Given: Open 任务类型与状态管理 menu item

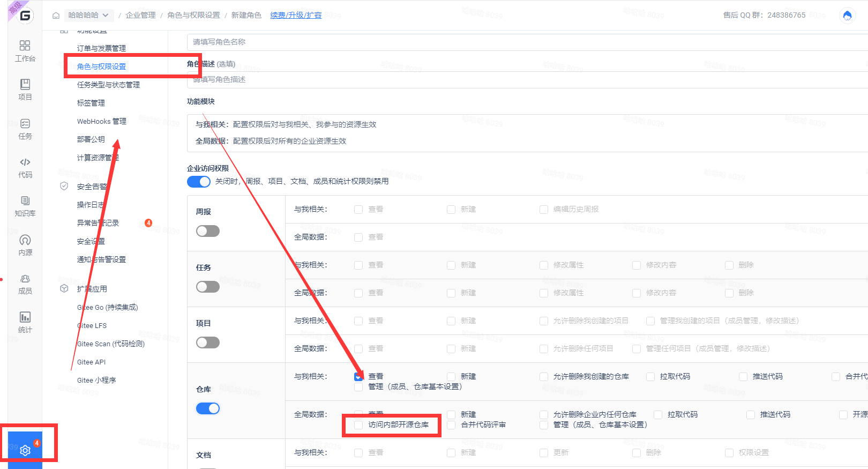Looking at the screenshot, I should point(108,85).
